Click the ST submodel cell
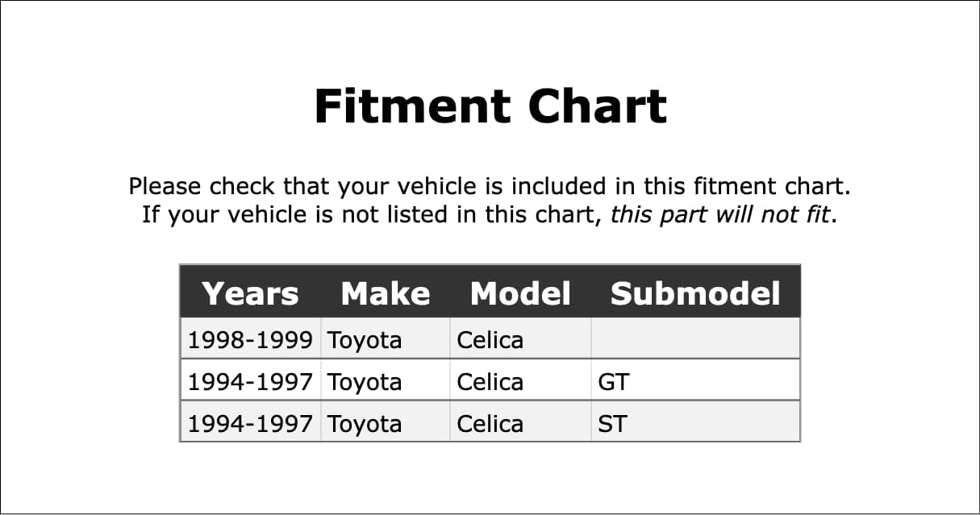The height and width of the screenshot is (515, 980). tap(612, 424)
